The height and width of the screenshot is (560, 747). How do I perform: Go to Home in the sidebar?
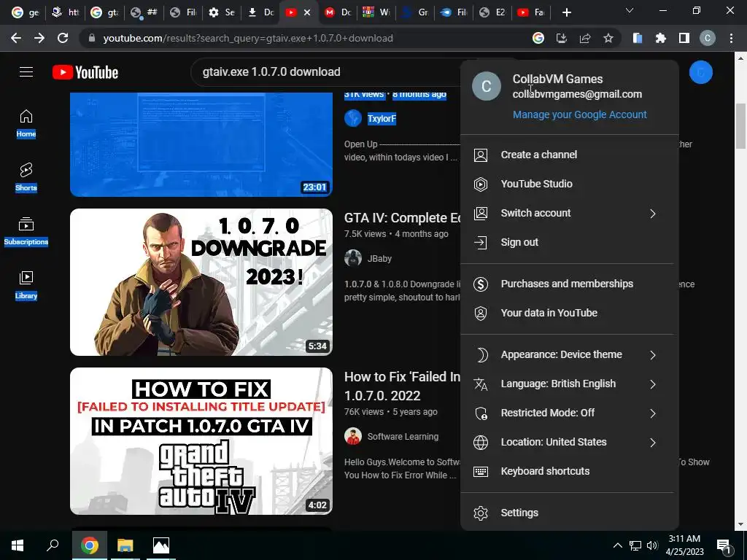click(x=26, y=123)
